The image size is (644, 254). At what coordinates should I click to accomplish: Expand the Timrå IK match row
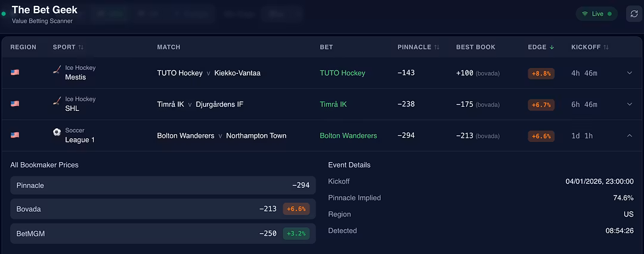pos(629,104)
